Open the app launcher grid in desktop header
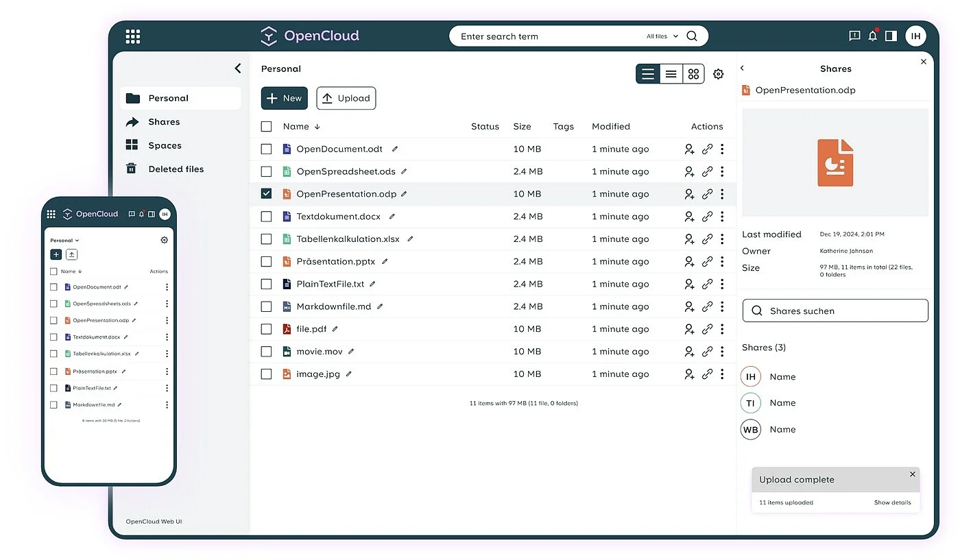 (x=133, y=36)
